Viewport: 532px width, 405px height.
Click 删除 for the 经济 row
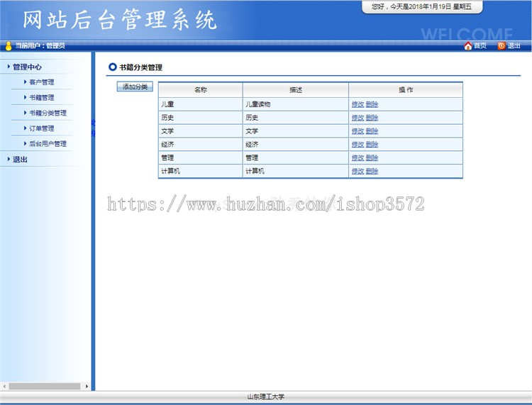point(372,145)
